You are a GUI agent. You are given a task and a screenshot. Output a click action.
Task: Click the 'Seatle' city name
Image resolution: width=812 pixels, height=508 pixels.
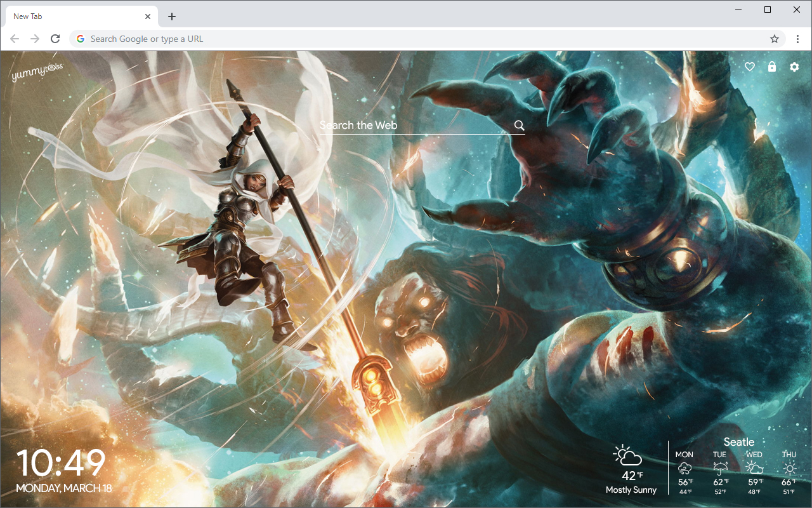point(739,442)
